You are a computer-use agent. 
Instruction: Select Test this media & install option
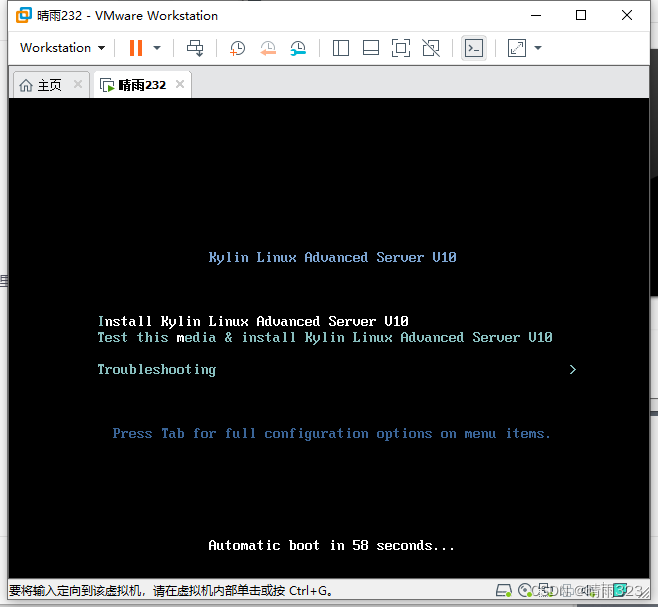coord(325,337)
